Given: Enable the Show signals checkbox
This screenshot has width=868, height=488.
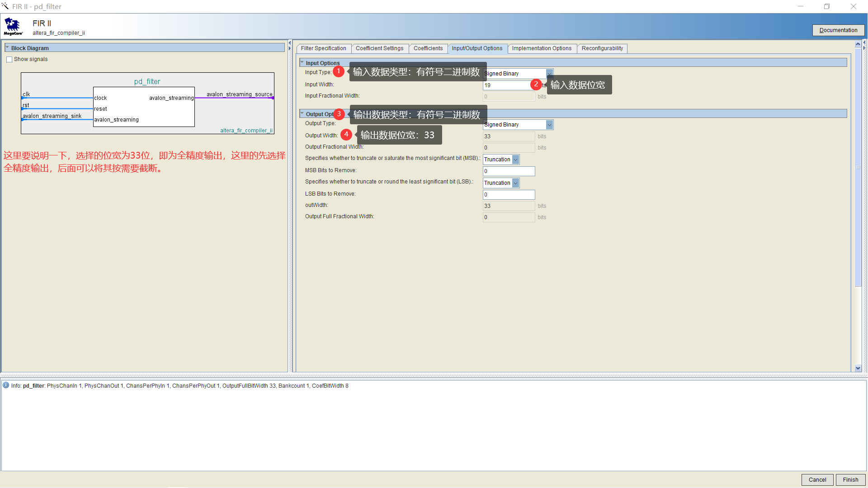Looking at the screenshot, I should pyautogui.click(x=9, y=59).
